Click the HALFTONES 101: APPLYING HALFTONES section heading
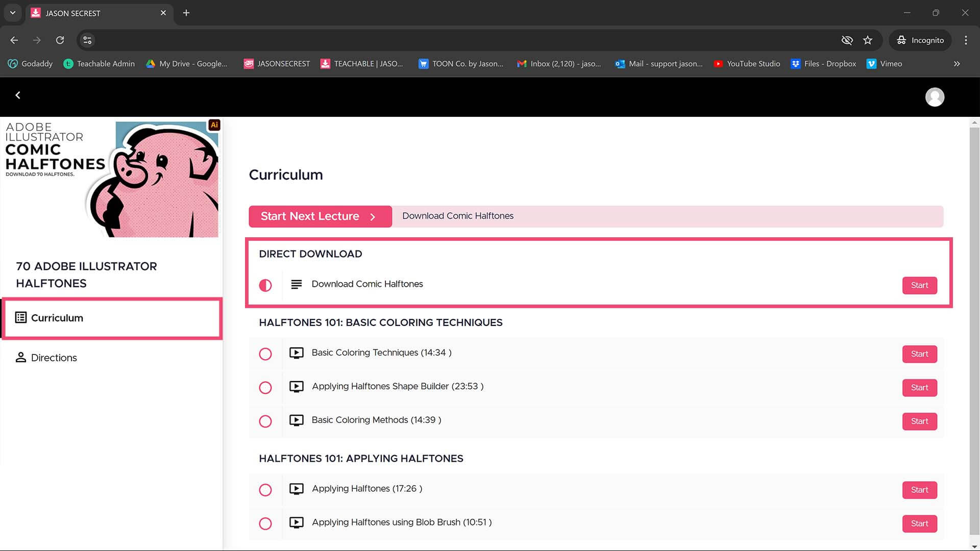This screenshot has height=551, width=980. 361,459
